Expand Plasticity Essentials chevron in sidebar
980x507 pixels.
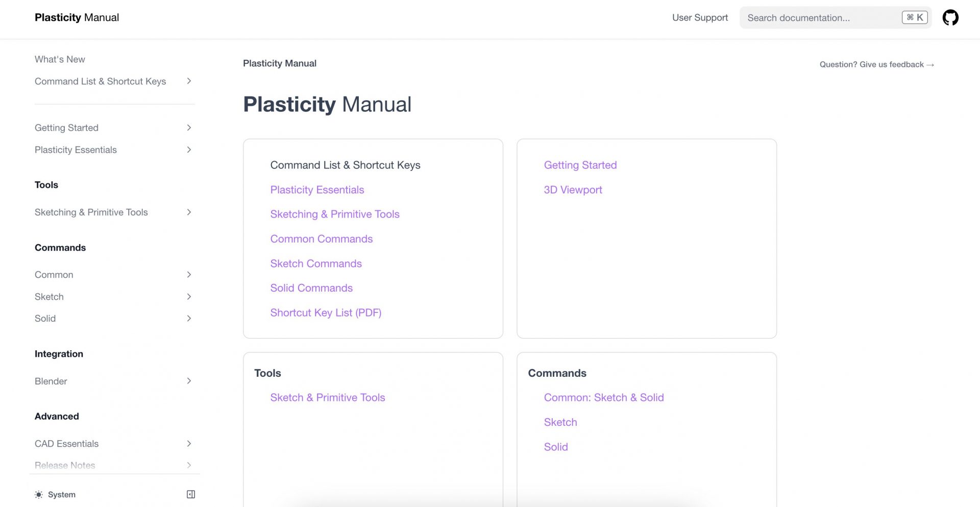pos(189,150)
